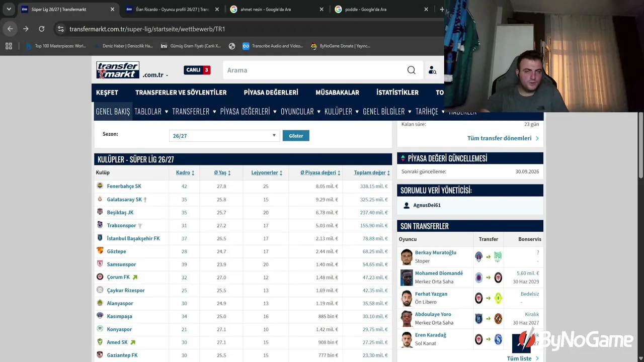Open Berkay Muratoğlu's player profile link

tap(436, 252)
